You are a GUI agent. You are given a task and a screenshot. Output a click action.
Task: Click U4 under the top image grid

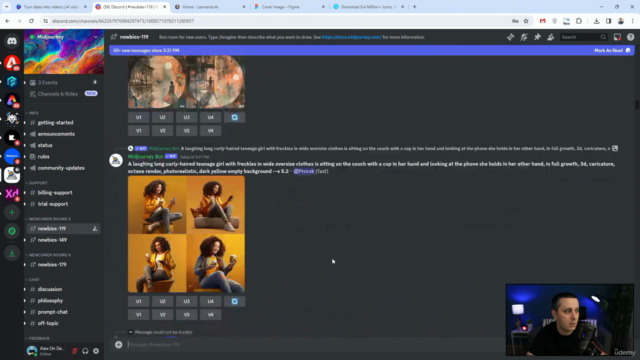click(x=211, y=118)
